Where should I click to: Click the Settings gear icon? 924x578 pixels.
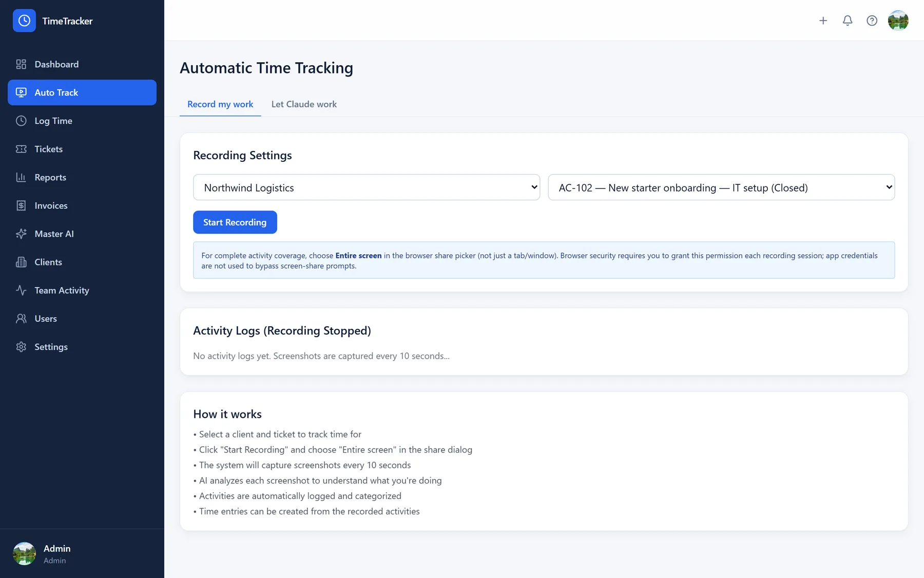pyautogui.click(x=21, y=347)
